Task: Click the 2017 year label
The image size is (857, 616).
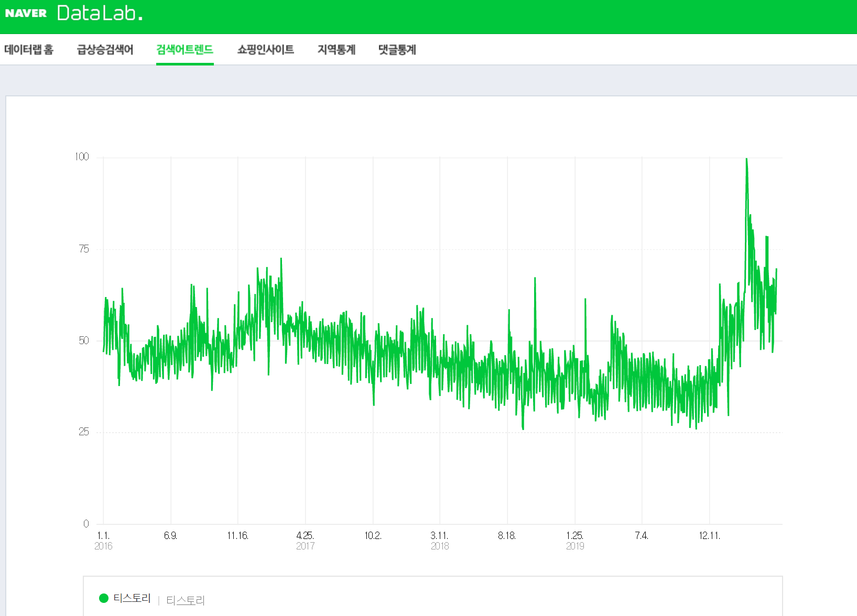Action: 305,546
